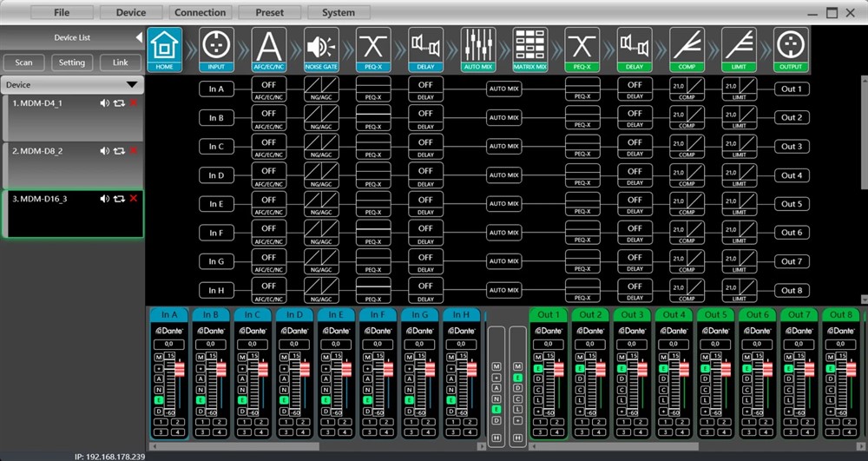This screenshot has height=461, width=868.
Task: Click the speaker icon for MDM-D4_1
Action: (x=105, y=103)
